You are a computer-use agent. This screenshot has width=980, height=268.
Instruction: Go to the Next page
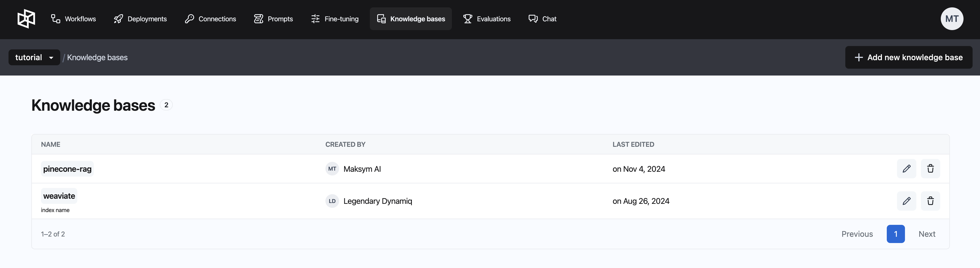[x=927, y=234]
